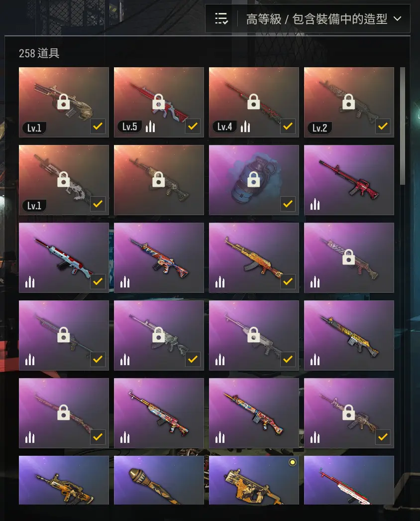This screenshot has height=521, width=420.
Task: Select the red-white-green rifle skin at bottom
Action: point(349,480)
